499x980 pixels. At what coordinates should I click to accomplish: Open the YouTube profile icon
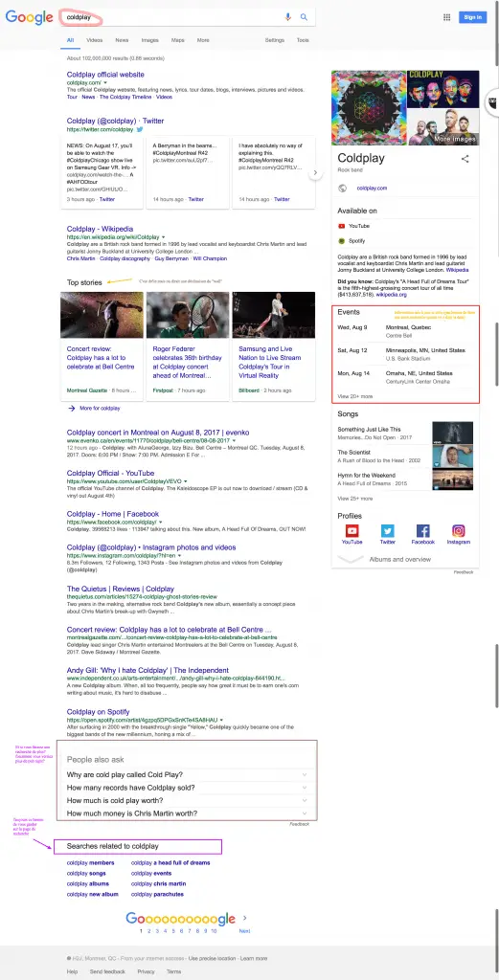[352, 531]
